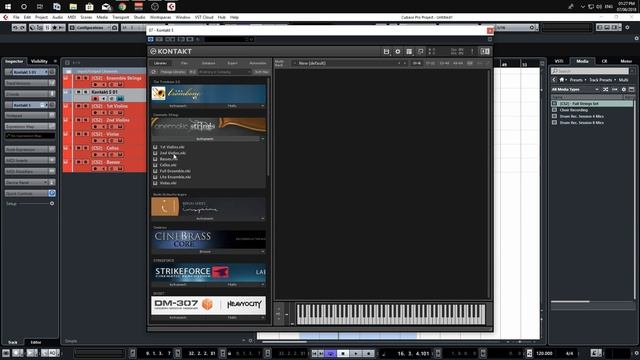
Task: Click transport play button
Action: 356,353
